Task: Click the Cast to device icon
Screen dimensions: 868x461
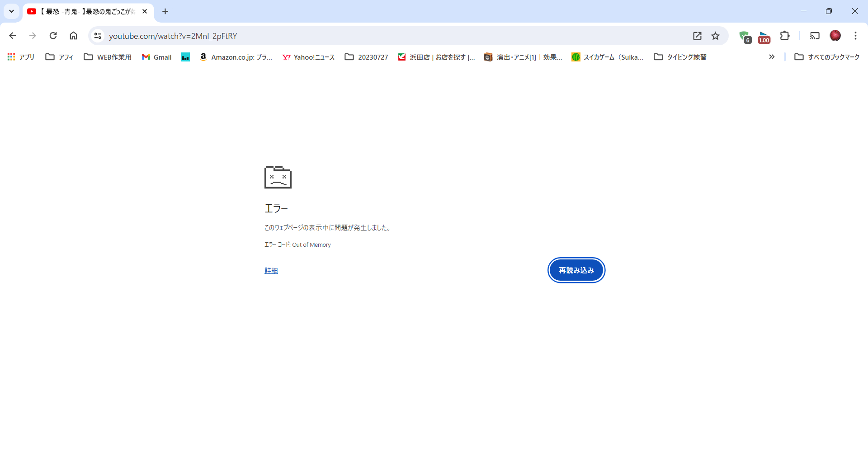Action: (815, 36)
